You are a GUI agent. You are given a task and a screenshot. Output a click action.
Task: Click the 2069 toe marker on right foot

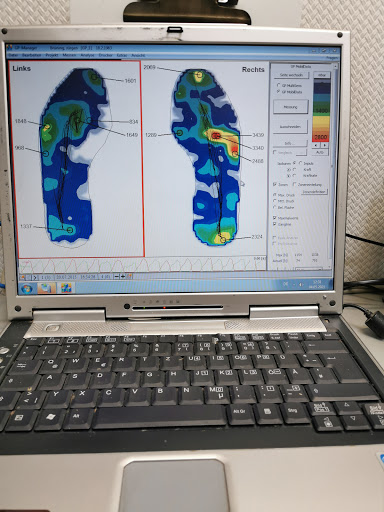tap(199, 75)
